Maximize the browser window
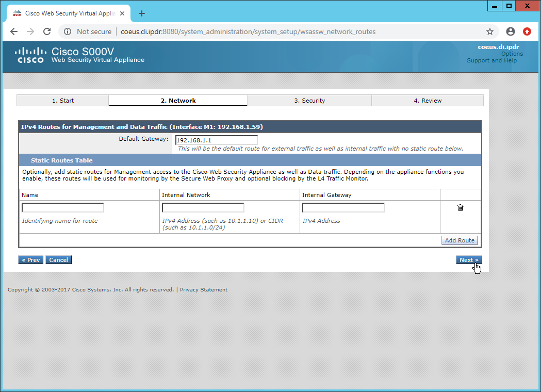Viewport: 541px width, 392px height. [509, 6]
